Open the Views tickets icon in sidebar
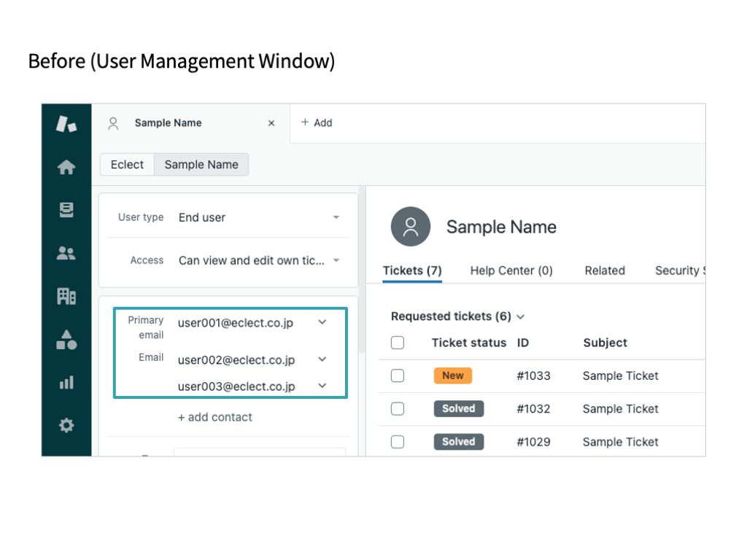The width and height of the screenshot is (747, 560). click(x=66, y=210)
